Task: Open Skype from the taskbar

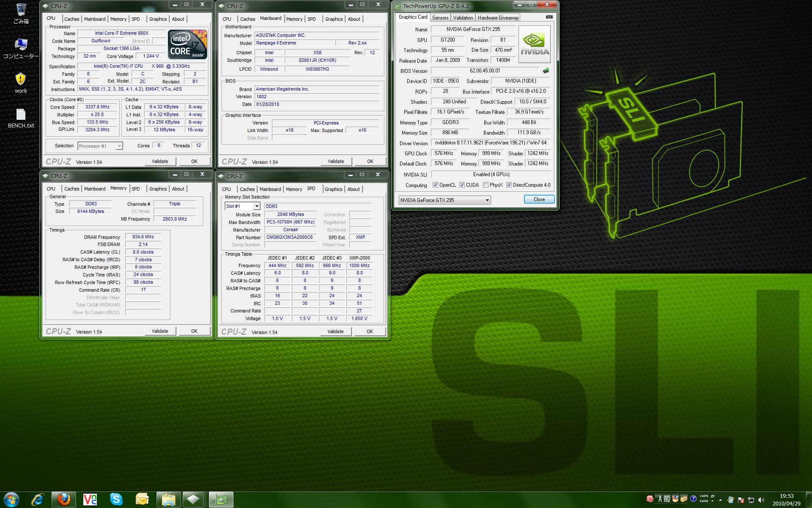Action: tap(116, 500)
